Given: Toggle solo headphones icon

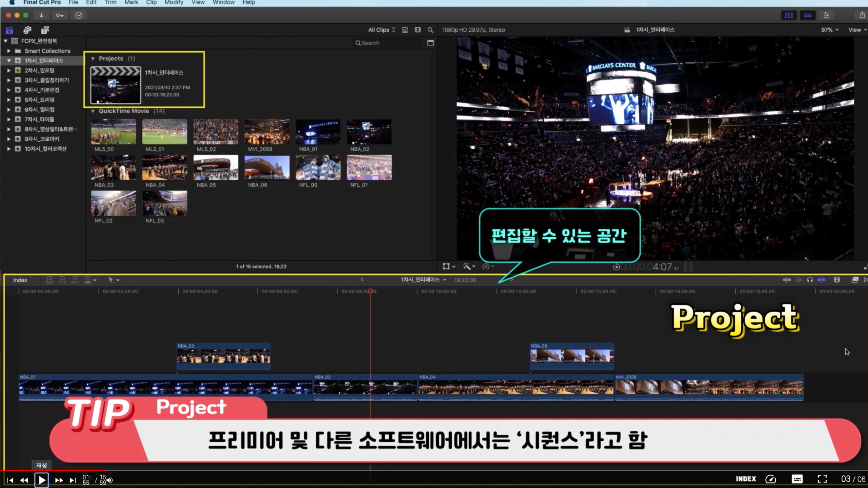Looking at the screenshot, I should [810, 280].
